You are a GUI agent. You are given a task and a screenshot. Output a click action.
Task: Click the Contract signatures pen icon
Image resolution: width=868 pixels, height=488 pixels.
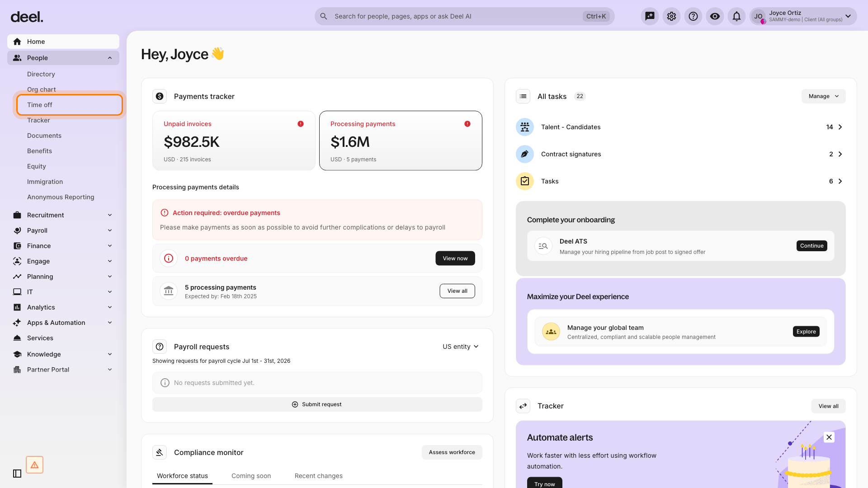click(x=525, y=154)
